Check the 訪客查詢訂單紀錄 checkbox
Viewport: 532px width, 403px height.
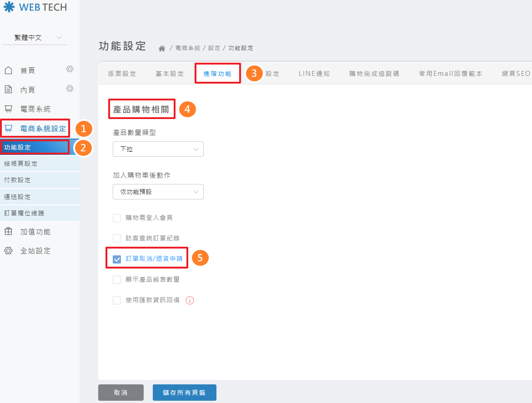click(117, 239)
